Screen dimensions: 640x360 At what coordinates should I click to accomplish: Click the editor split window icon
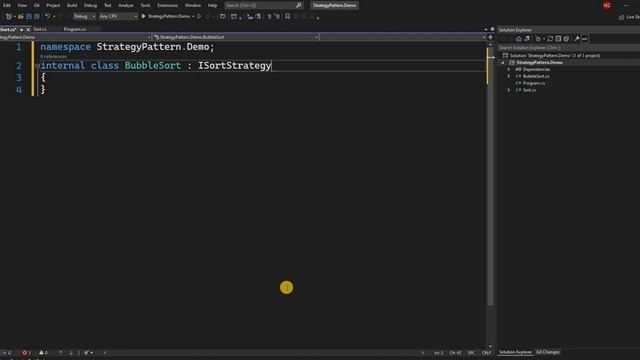pos(491,37)
